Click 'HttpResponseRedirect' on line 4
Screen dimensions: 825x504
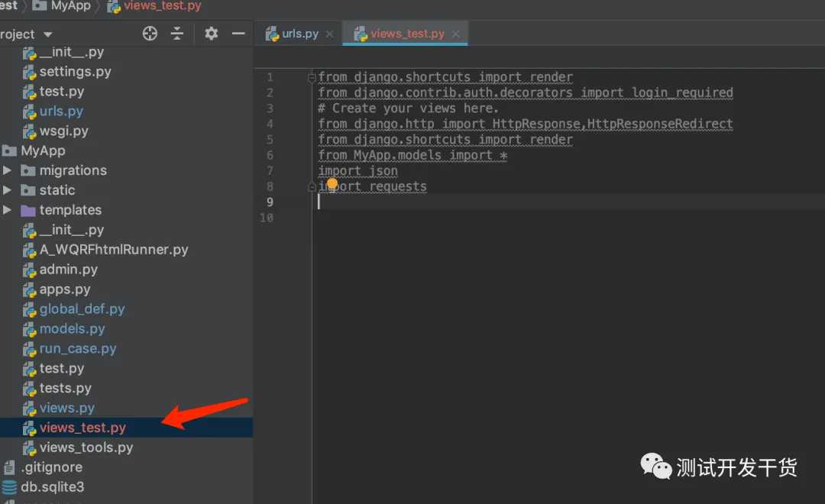coord(660,124)
